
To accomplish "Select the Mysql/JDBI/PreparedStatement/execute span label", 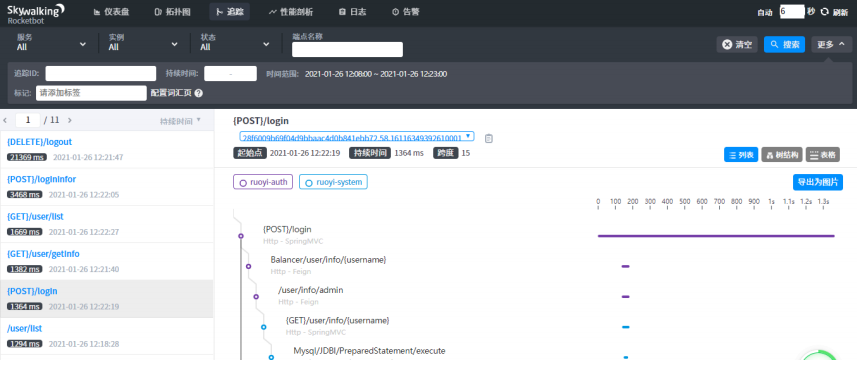I will pyautogui.click(x=369, y=351).
